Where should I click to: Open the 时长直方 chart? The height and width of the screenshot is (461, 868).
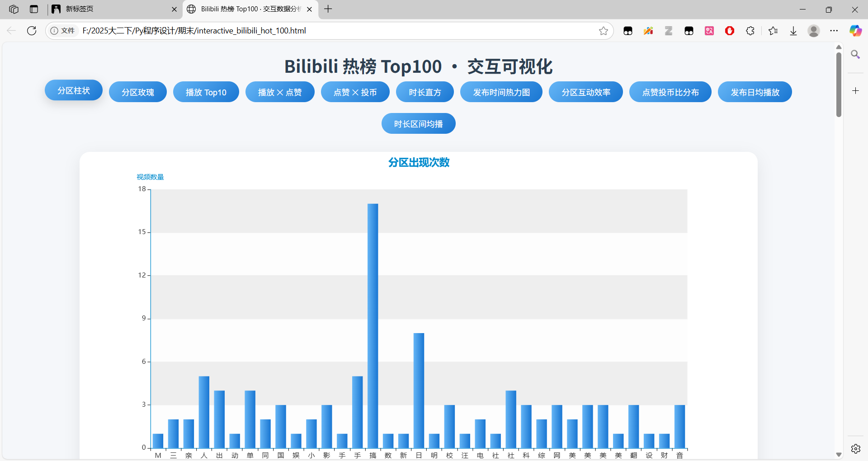tap(425, 92)
